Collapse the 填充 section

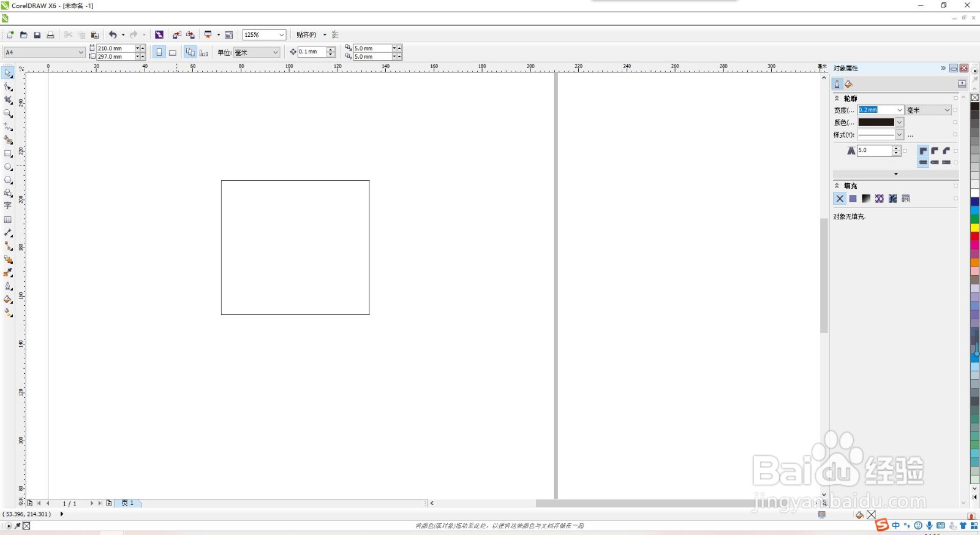coord(837,185)
